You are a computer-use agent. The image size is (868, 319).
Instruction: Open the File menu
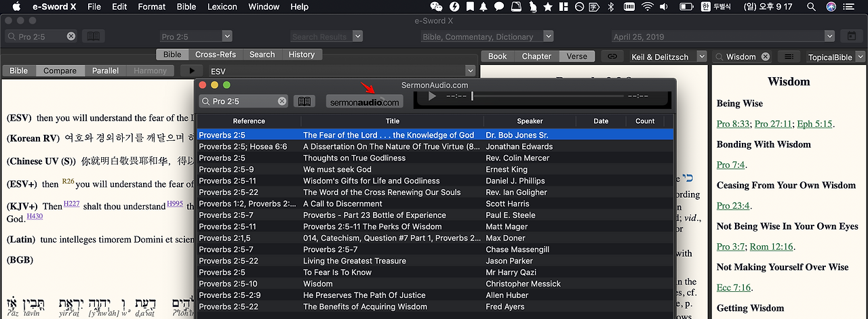pyautogui.click(x=94, y=6)
